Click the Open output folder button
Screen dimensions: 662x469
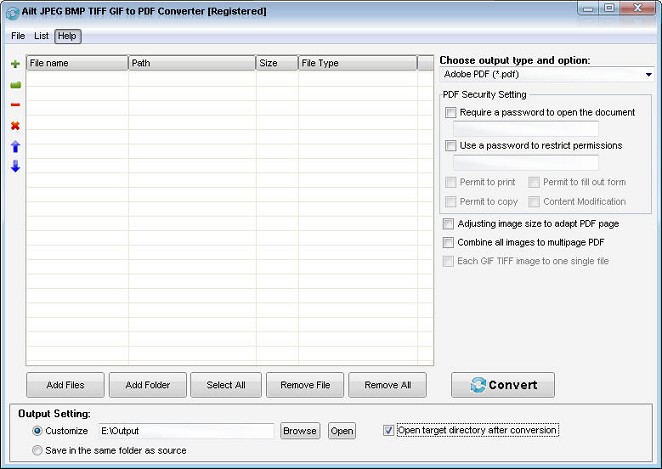[342, 431]
